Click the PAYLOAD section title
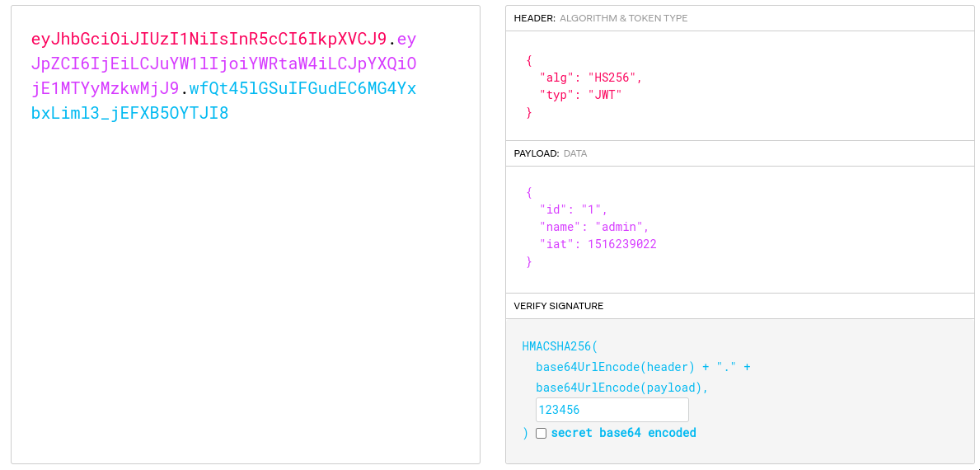The image size is (980, 470). (x=537, y=153)
